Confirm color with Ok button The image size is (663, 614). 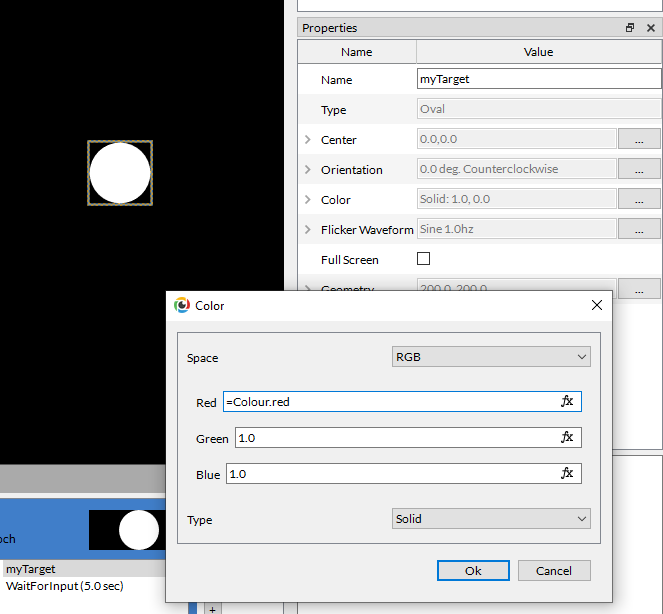click(x=473, y=570)
